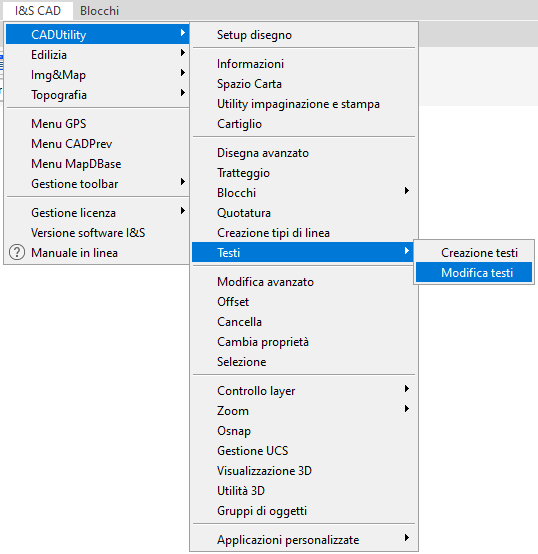
Task: Choose Osnap
Action: 304,431
